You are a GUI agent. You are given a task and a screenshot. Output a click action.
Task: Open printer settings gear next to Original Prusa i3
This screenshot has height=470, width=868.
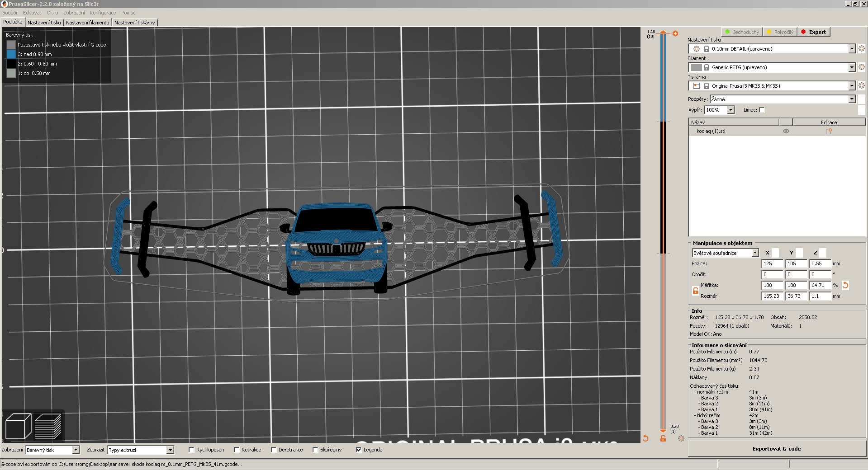click(862, 85)
